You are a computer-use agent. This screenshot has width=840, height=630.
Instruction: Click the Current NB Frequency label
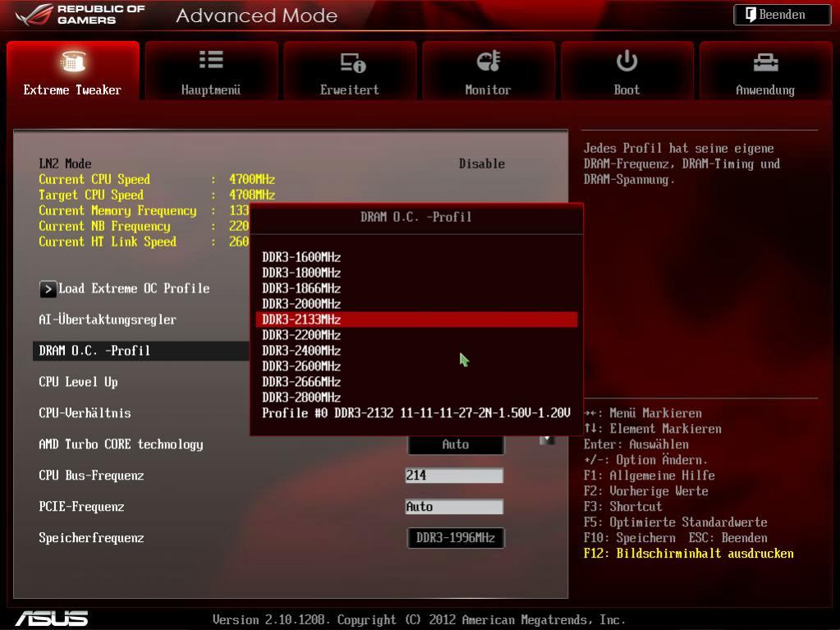click(x=104, y=227)
